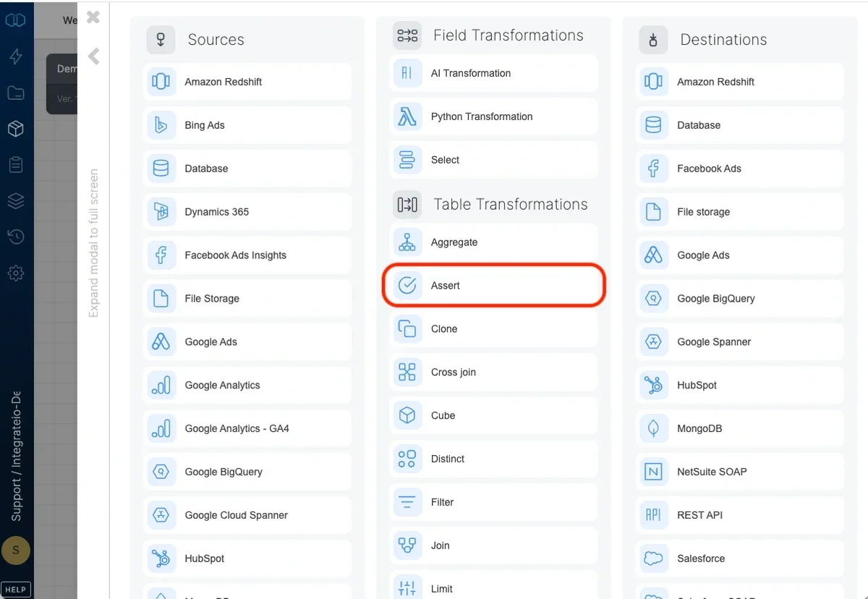Click the S avatar circle
This screenshot has height=599, width=868.
tap(16, 551)
